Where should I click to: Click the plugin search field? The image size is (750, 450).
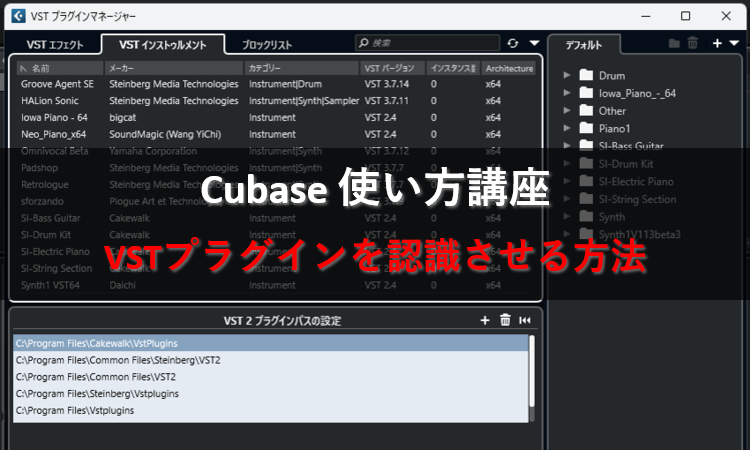tap(430, 44)
